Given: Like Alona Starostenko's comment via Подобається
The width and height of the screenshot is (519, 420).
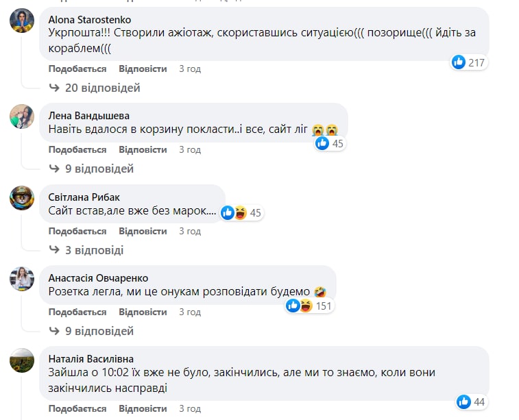Looking at the screenshot, I should [x=77, y=69].
